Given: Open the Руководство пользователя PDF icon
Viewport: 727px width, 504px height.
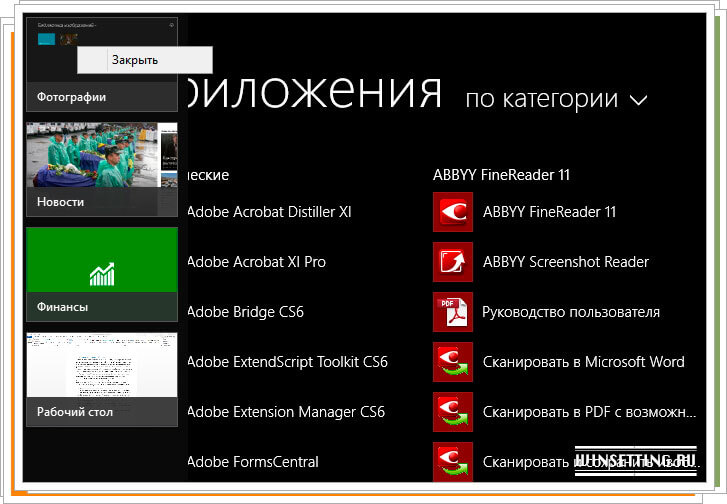Looking at the screenshot, I should point(453,312).
